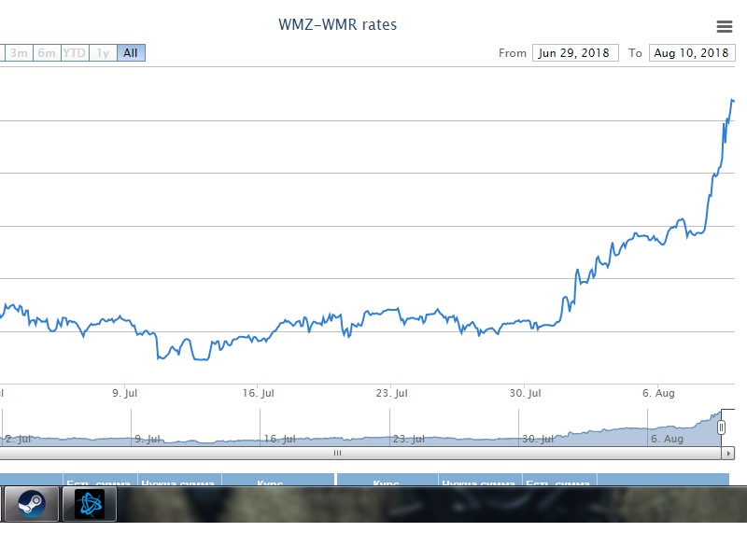Edit the To date field

(x=692, y=53)
